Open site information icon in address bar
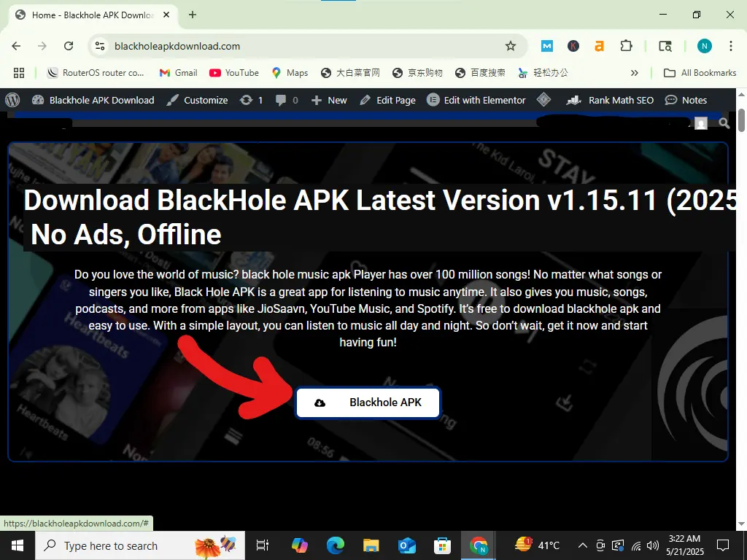 [x=99, y=46]
